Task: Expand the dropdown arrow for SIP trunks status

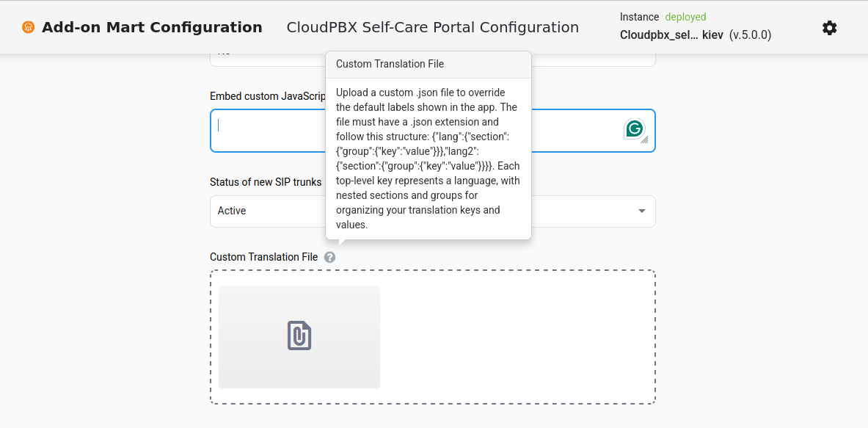Action: (642, 211)
